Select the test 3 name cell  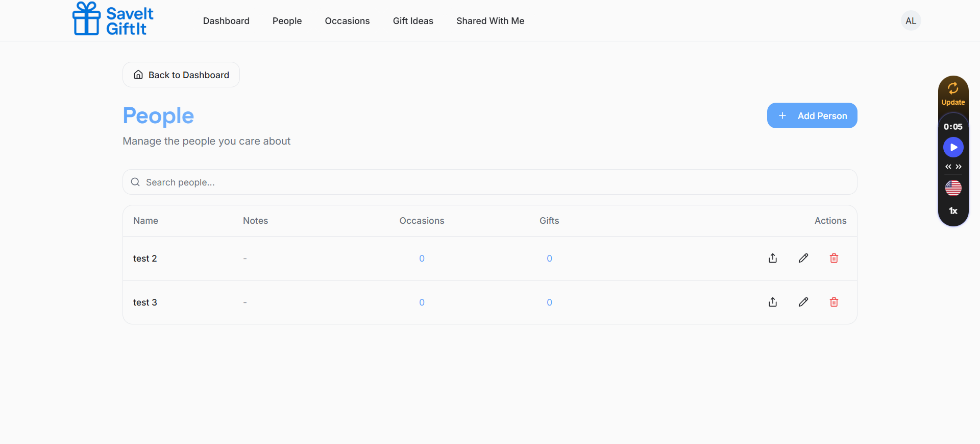[145, 302]
